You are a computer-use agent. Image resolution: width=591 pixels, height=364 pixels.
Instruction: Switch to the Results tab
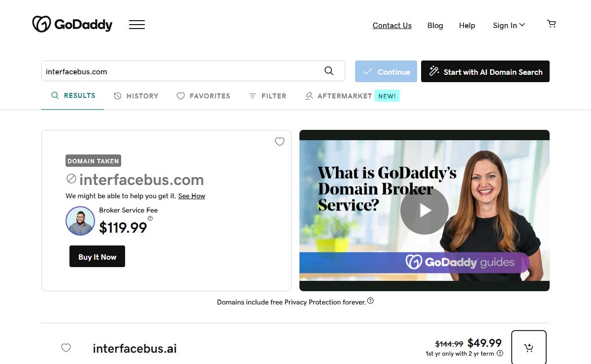pyautogui.click(x=73, y=95)
